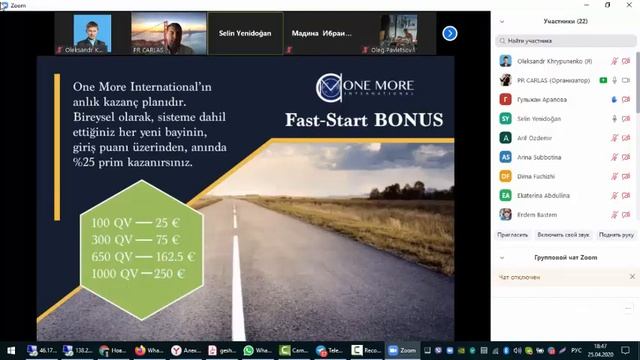Viewport: 640px width, 360px height.
Task: Switch to the Firefox taskbar item
Action: [x=149, y=350]
